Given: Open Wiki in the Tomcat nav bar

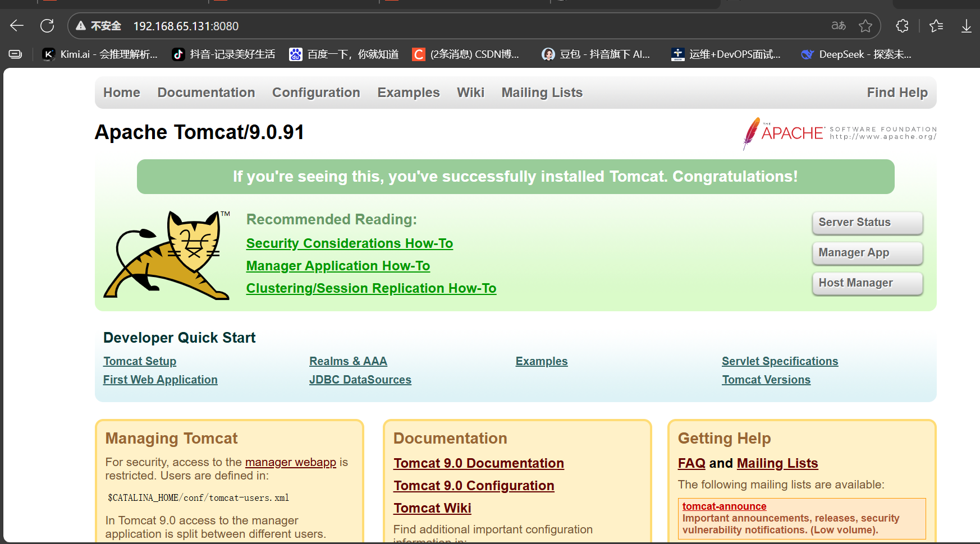Looking at the screenshot, I should (x=470, y=93).
